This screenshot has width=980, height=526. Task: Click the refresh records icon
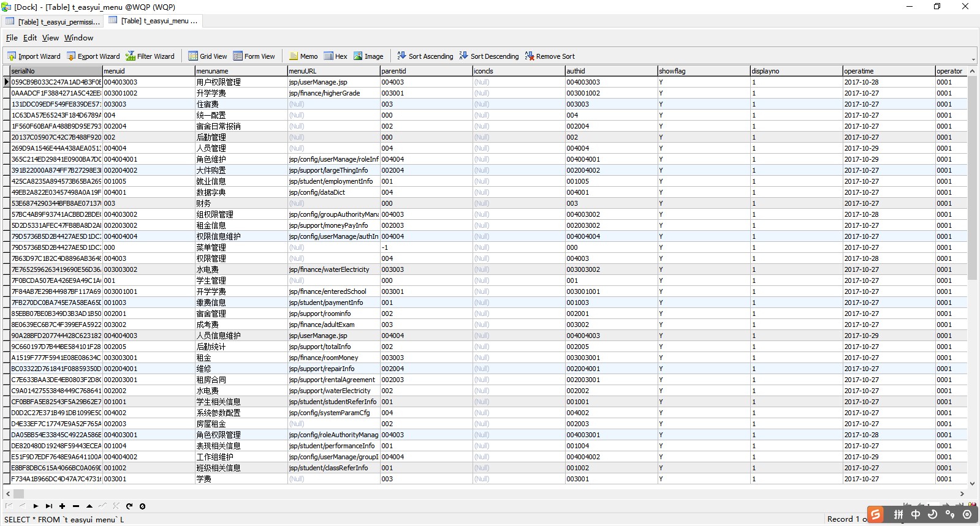point(129,506)
